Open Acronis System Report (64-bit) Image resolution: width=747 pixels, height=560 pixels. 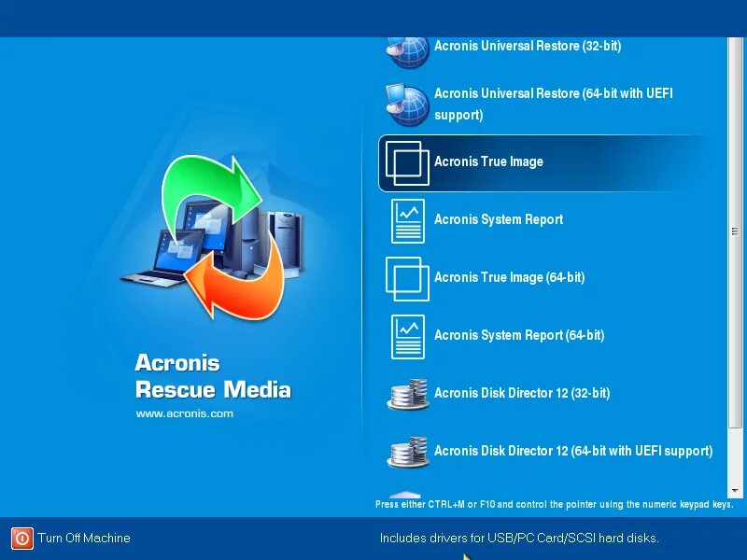519,335
